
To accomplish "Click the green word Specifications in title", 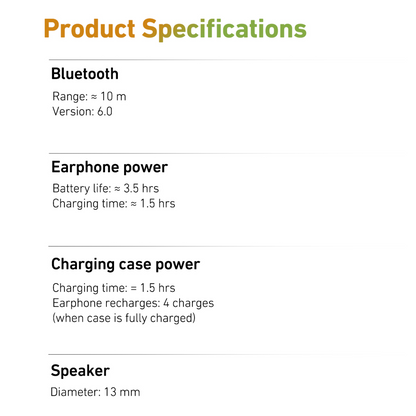I will pos(224,29).
